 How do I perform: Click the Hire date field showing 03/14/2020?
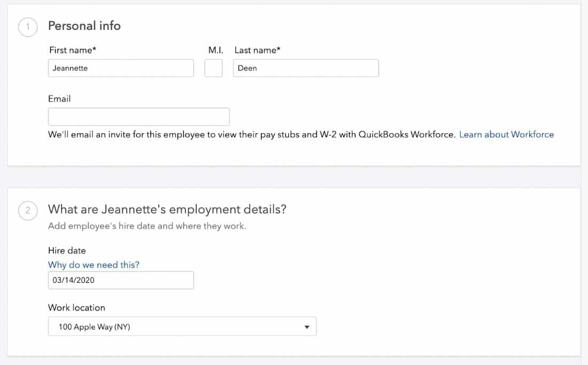click(121, 280)
